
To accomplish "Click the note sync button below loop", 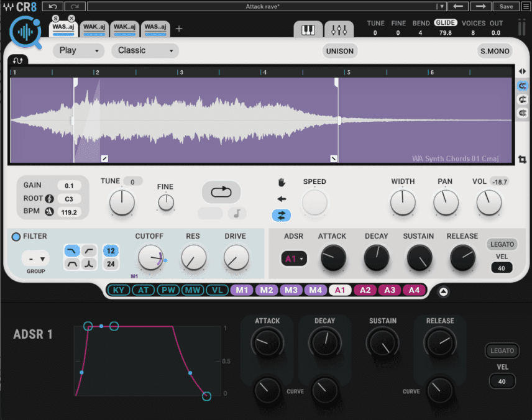I will [237, 214].
